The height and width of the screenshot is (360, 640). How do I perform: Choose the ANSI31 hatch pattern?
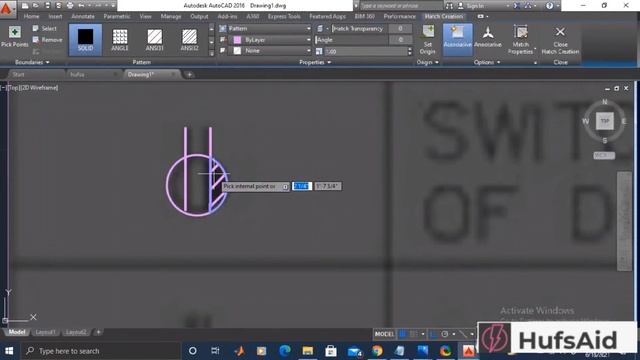click(x=155, y=40)
